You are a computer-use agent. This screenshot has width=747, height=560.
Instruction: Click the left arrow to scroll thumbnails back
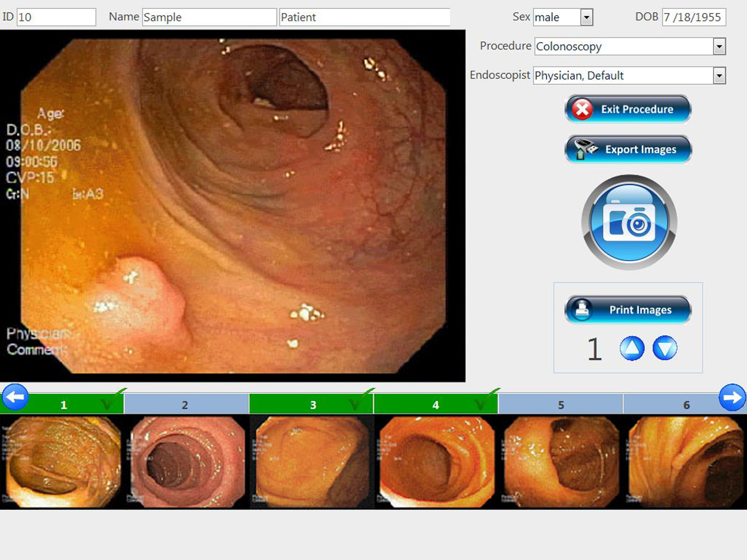pos(15,397)
